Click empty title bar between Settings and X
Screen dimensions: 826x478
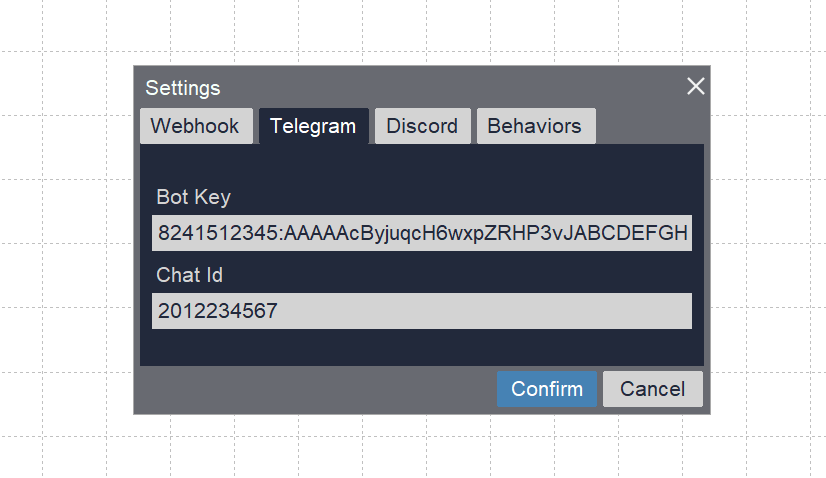[x=450, y=88]
